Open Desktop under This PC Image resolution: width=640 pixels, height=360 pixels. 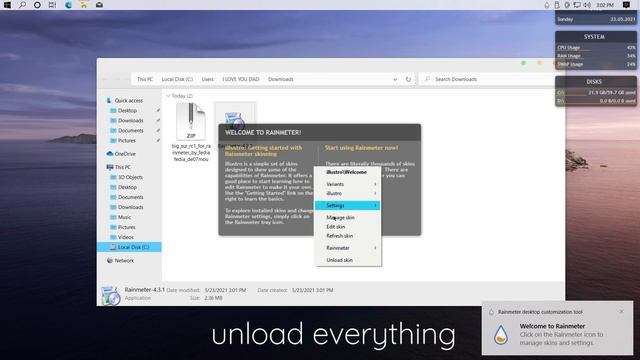click(x=127, y=187)
